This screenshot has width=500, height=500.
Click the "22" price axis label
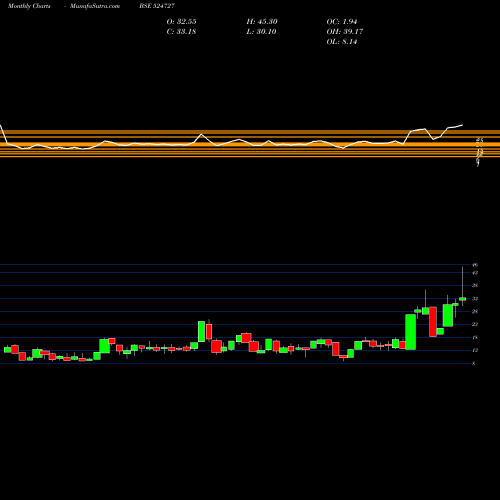point(475,324)
